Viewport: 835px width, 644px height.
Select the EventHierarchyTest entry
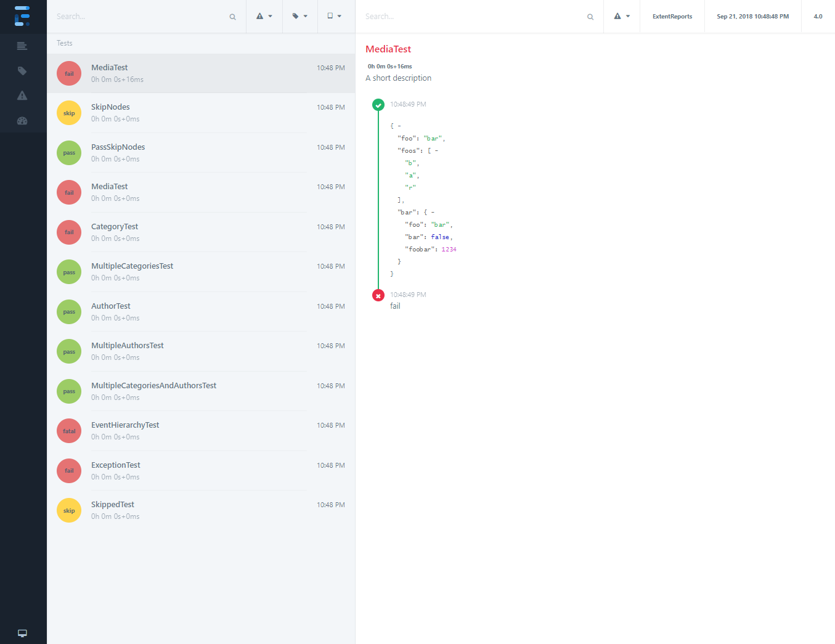coord(125,425)
